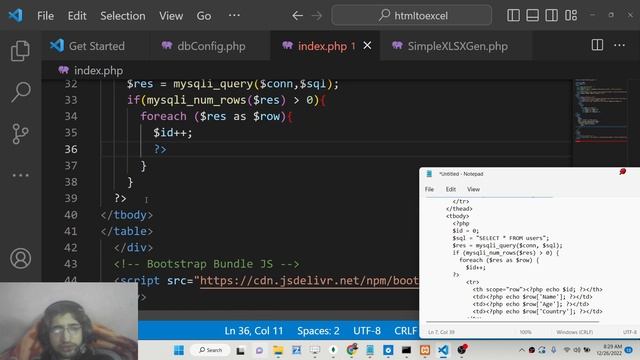This screenshot has width=640, height=360.
Task: Open the Edit menu in VS Code
Action: [x=77, y=16]
